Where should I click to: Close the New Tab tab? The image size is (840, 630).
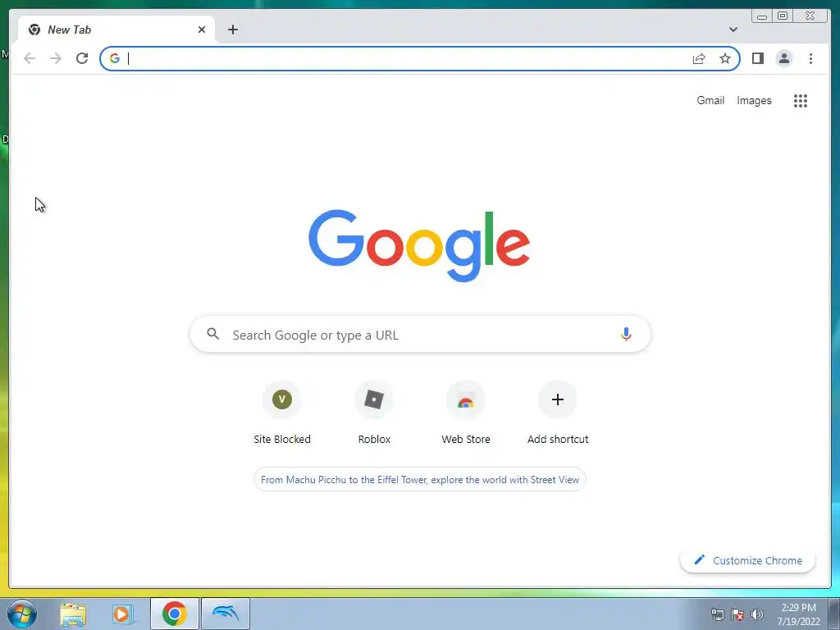tap(202, 30)
